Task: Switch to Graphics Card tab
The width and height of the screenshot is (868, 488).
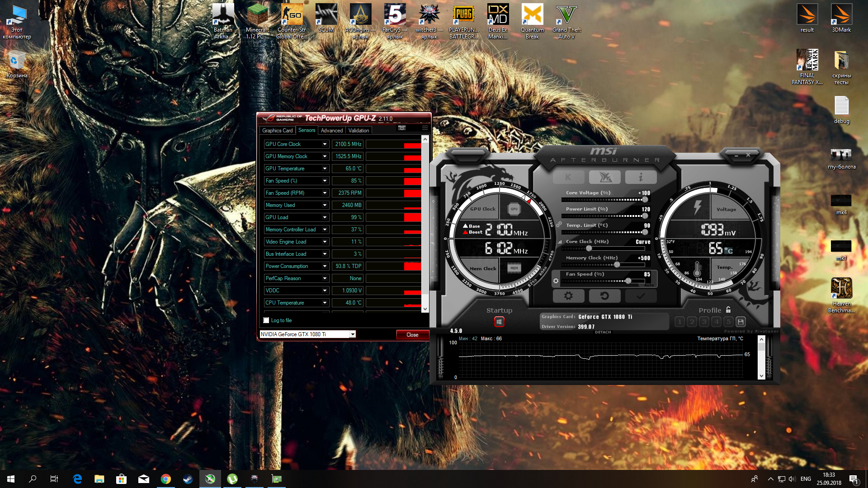Action: (277, 131)
